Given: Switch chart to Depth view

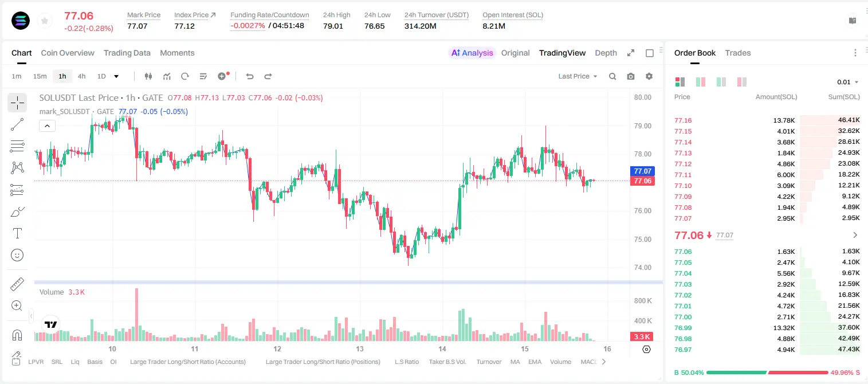Looking at the screenshot, I should [x=606, y=53].
